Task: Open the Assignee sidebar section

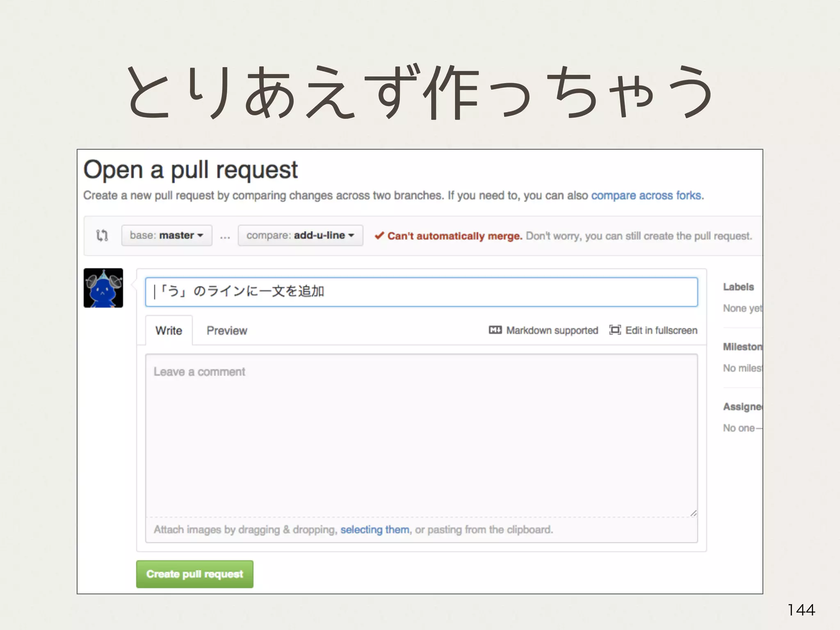Action: pos(742,407)
